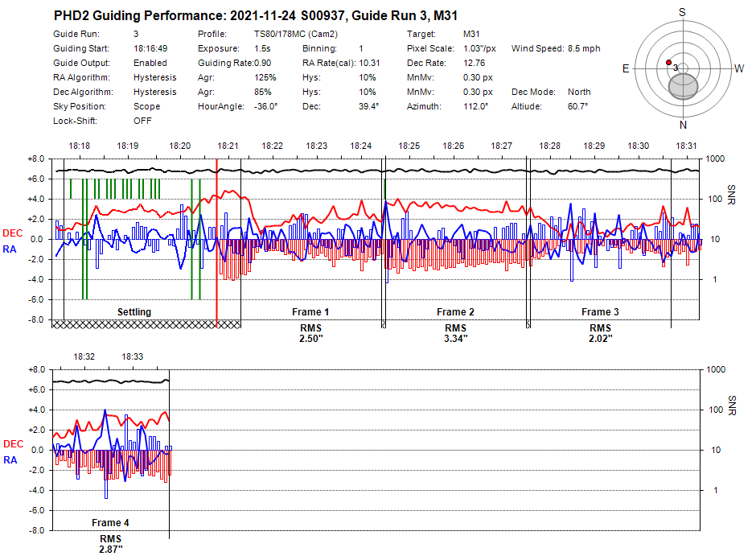Click the 18:21 time axis label
756x556 pixels.
coord(228,146)
